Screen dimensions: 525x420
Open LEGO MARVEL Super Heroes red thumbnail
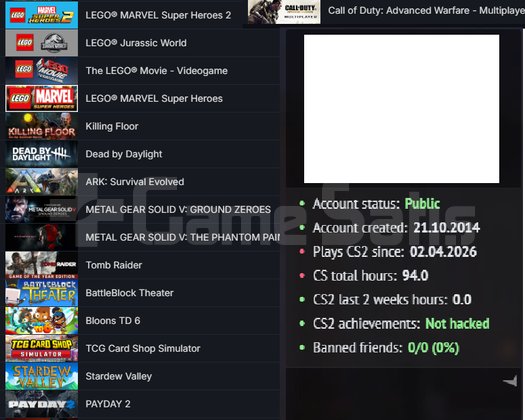point(42,98)
